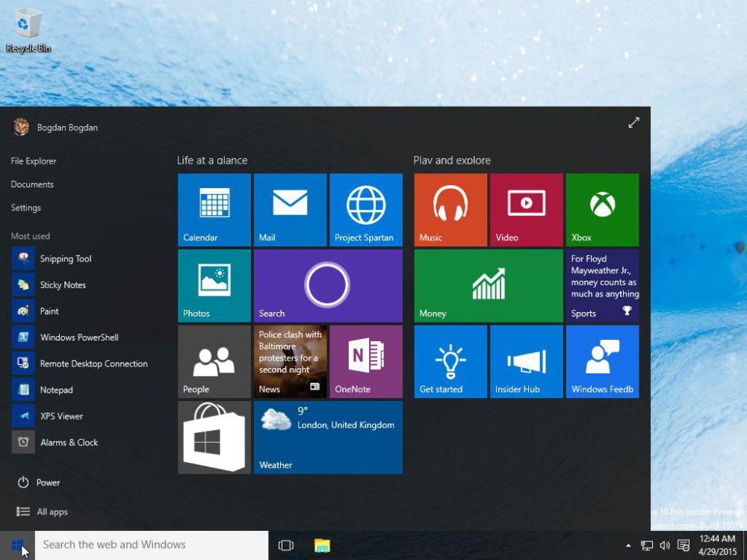Screen dimensions: 747x560
Task: Open File Explorer from the Start menu
Action: [33, 161]
